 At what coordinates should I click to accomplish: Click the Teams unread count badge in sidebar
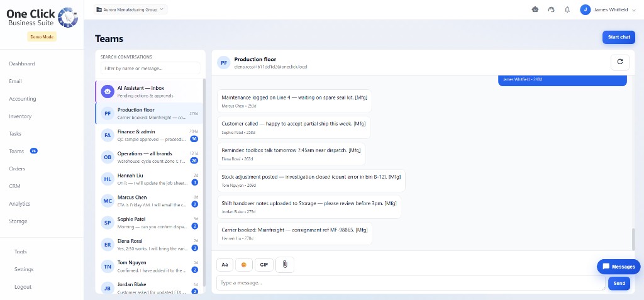(x=34, y=151)
